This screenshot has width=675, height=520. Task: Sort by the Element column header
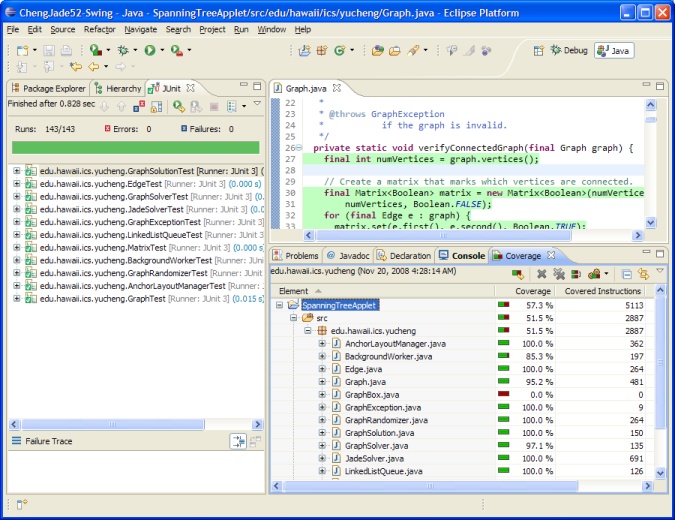tap(383, 291)
